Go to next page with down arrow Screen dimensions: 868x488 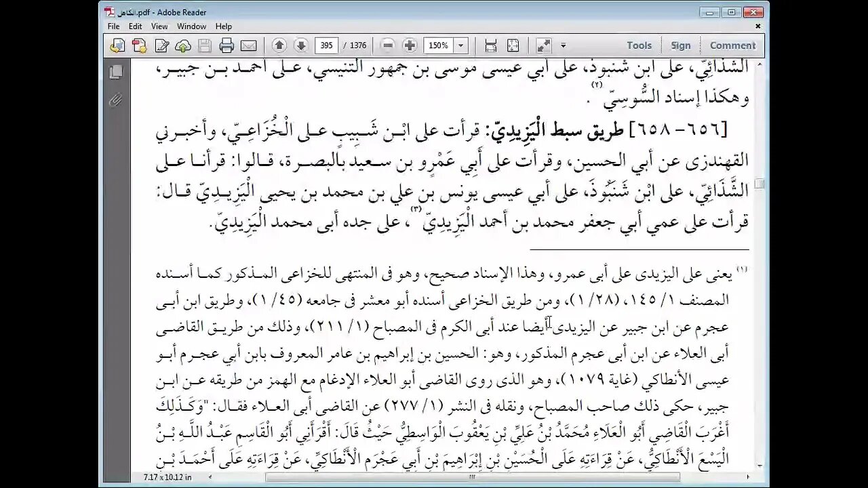click(300, 45)
